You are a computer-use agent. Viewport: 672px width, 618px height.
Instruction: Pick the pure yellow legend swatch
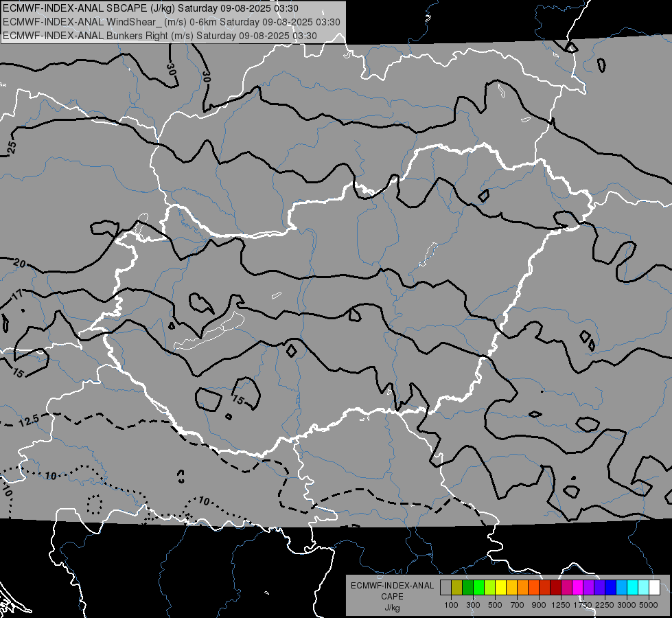click(x=500, y=588)
